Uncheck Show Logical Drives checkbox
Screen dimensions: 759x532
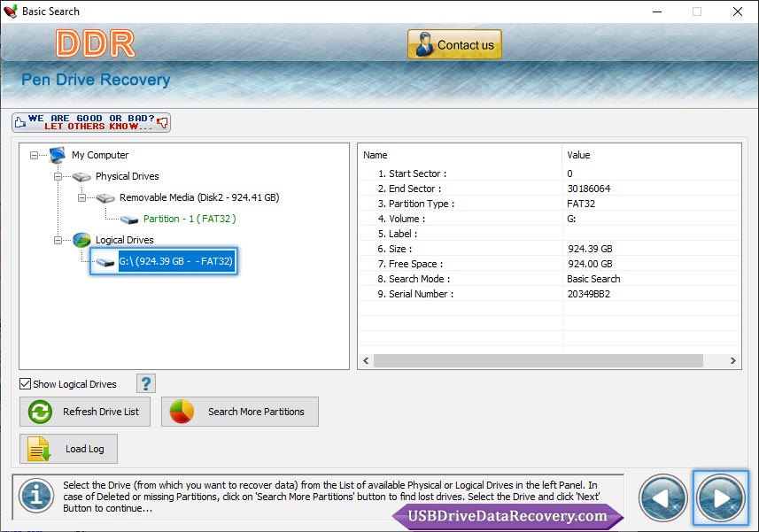(25, 383)
